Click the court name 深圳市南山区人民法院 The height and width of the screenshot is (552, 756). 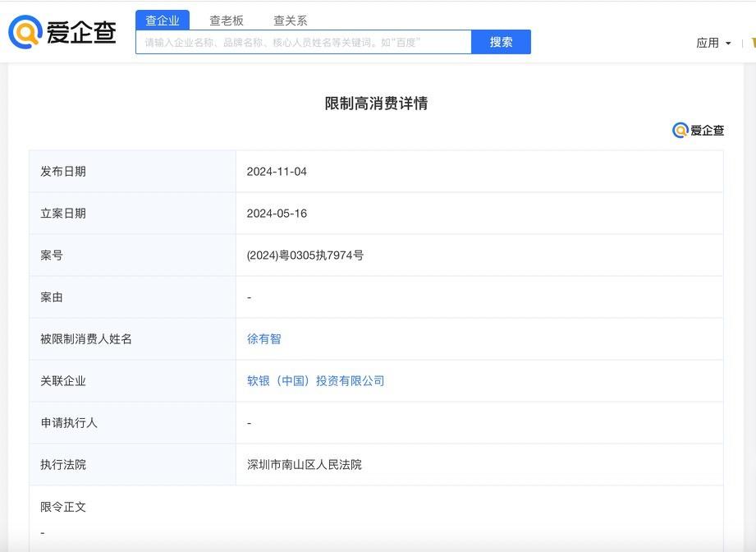click(x=304, y=464)
